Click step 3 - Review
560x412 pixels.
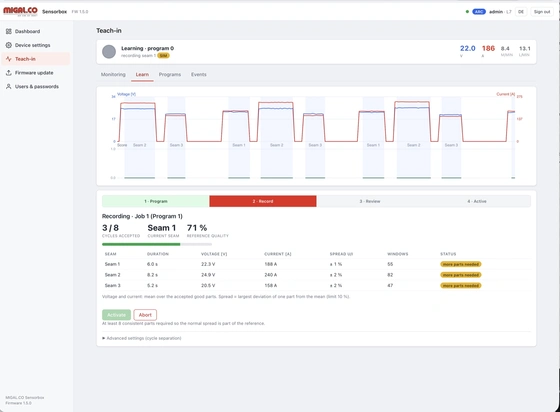coord(370,201)
